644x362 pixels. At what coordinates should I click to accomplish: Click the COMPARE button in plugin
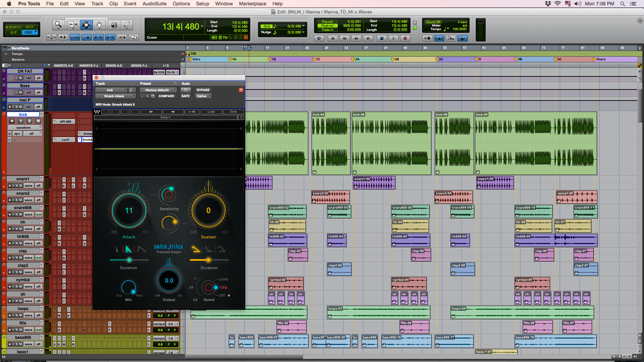tap(166, 96)
